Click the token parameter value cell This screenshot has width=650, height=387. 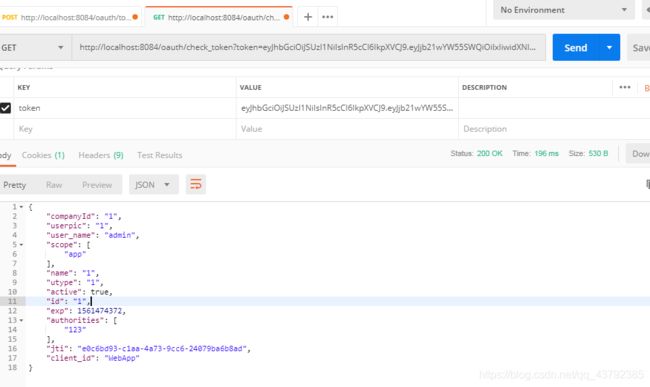(x=347, y=108)
